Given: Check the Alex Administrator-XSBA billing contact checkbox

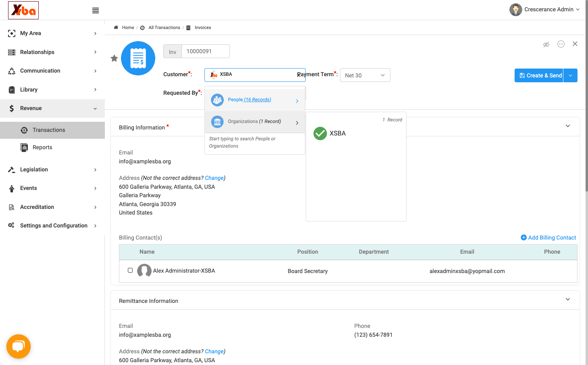Looking at the screenshot, I should [130, 270].
